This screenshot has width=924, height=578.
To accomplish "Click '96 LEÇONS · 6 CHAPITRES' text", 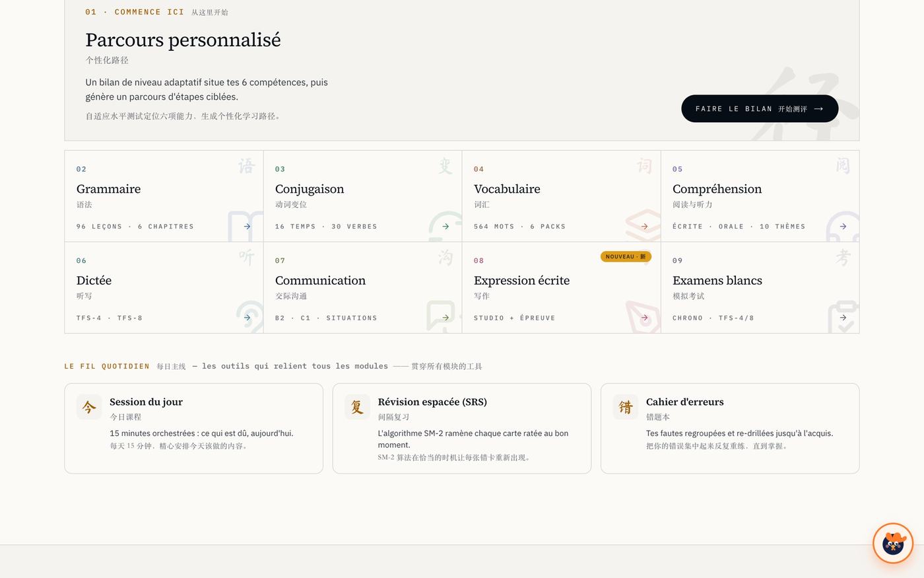I will click(x=135, y=227).
